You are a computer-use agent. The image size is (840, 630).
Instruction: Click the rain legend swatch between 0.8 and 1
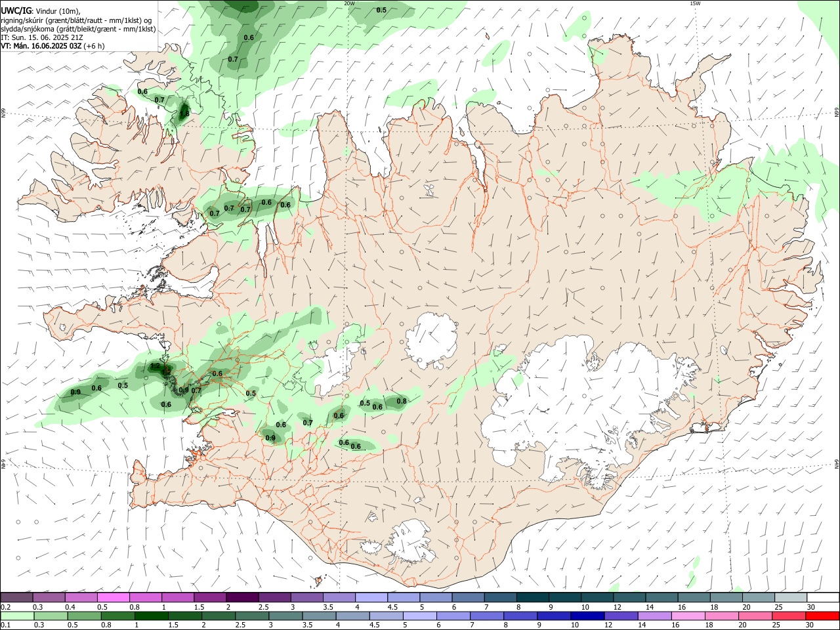tap(117, 616)
